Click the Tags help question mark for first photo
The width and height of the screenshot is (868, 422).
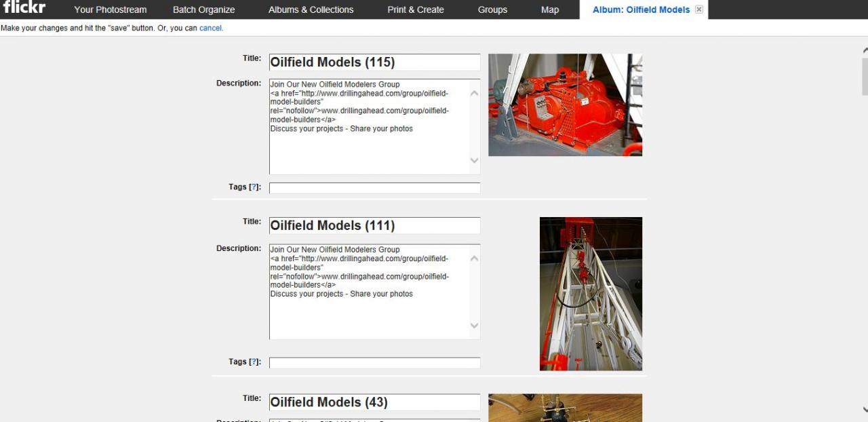pyautogui.click(x=254, y=187)
